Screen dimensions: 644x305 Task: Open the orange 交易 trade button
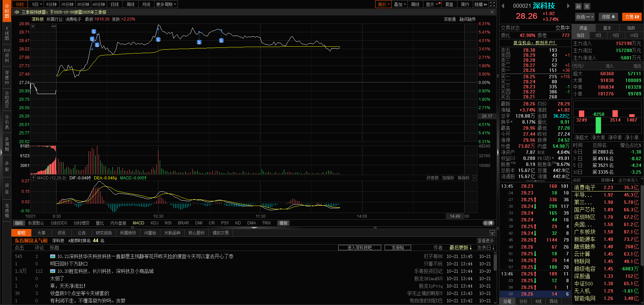[x=632, y=17]
